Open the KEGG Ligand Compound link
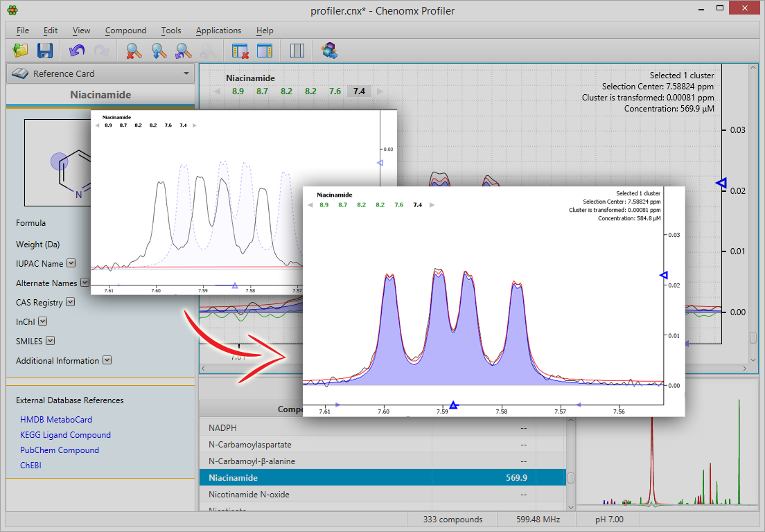Viewport: 765px width, 532px height. coord(65,434)
